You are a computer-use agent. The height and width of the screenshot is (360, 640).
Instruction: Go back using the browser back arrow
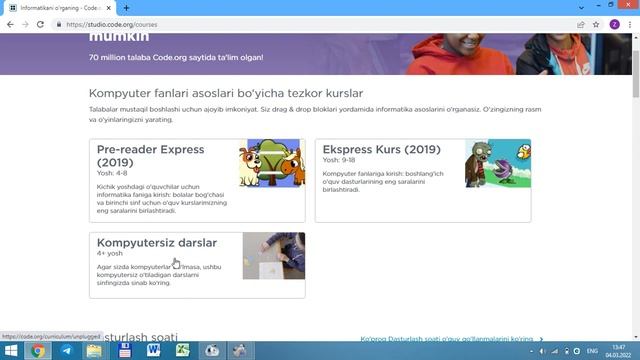pos(10,24)
